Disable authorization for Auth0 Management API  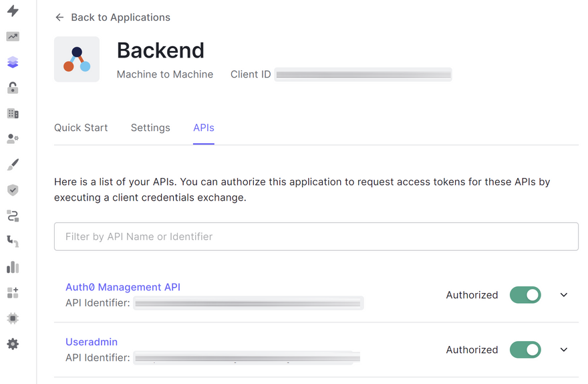(525, 295)
